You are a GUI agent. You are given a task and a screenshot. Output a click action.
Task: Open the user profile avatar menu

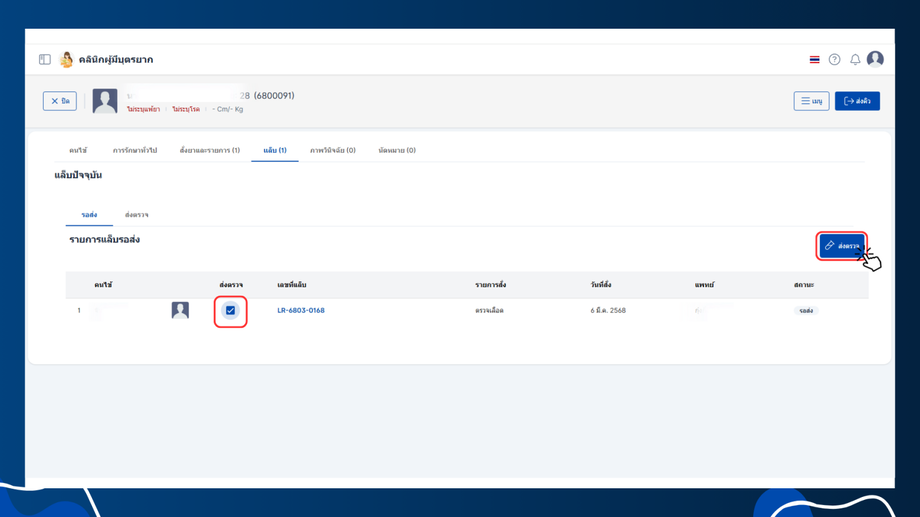875,59
